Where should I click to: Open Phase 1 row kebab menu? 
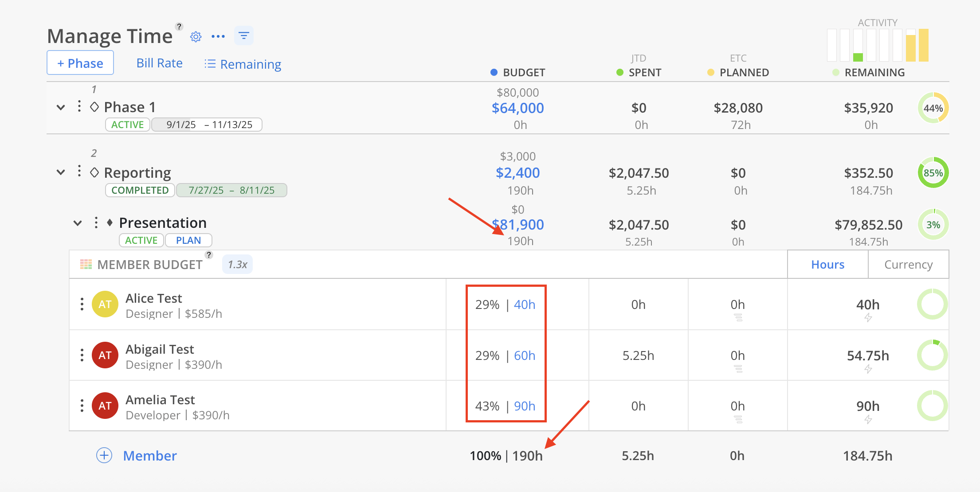[79, 106]
